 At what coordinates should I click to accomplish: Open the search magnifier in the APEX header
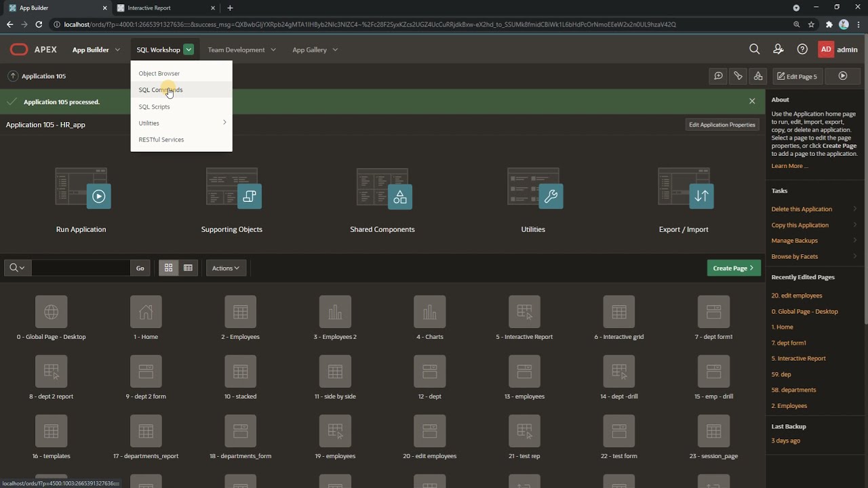pos(754,49)
